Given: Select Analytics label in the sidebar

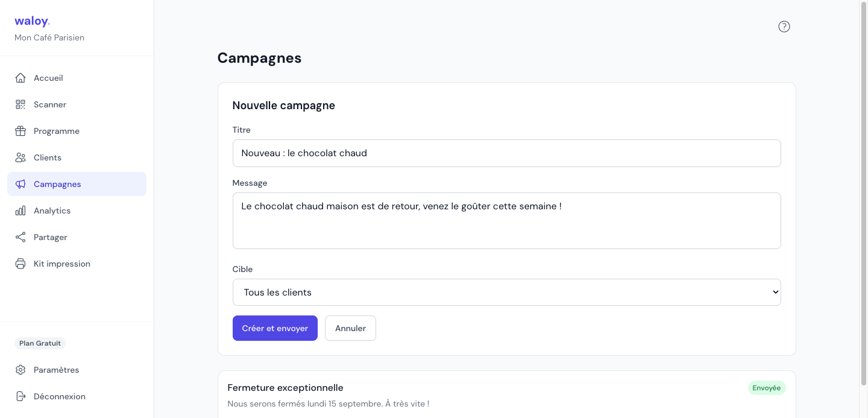Looking at the screenshot, I should (x=52, y=211).
